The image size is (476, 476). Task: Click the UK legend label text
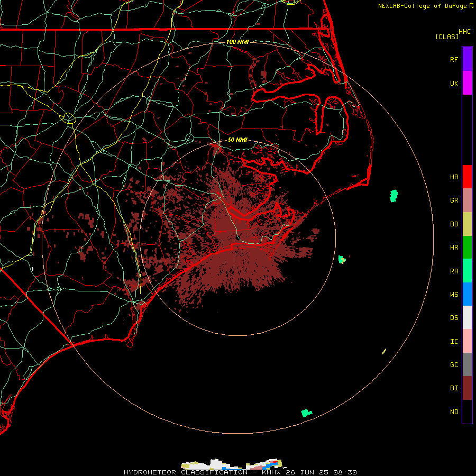(454, 83)
